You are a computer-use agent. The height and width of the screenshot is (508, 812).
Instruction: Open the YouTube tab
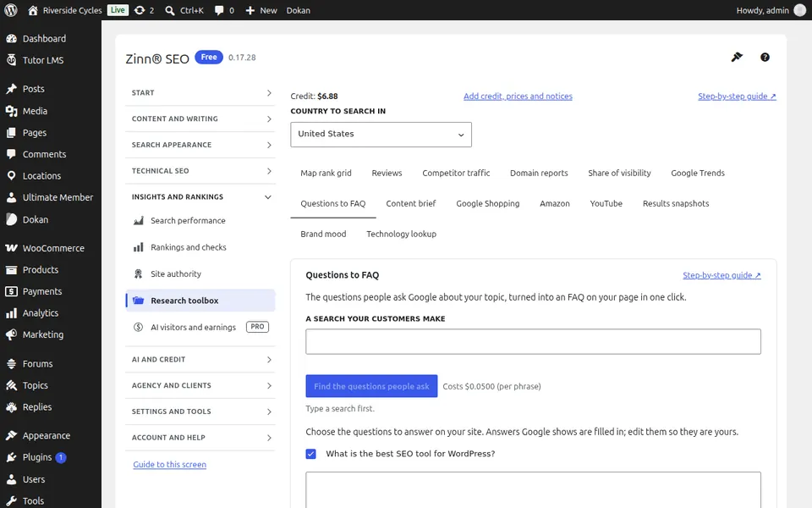click(606, 204)
